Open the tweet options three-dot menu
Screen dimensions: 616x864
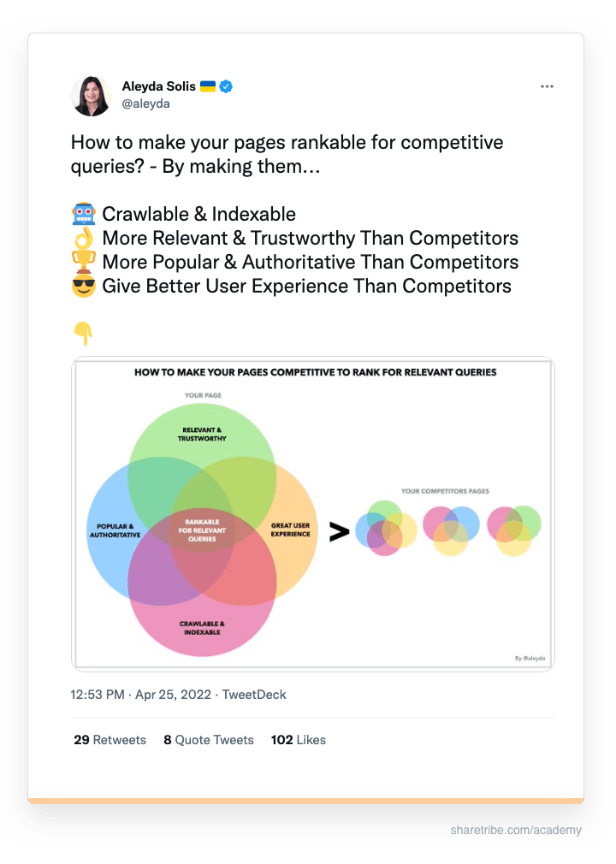pyautogui.click(x=547, y=86)
